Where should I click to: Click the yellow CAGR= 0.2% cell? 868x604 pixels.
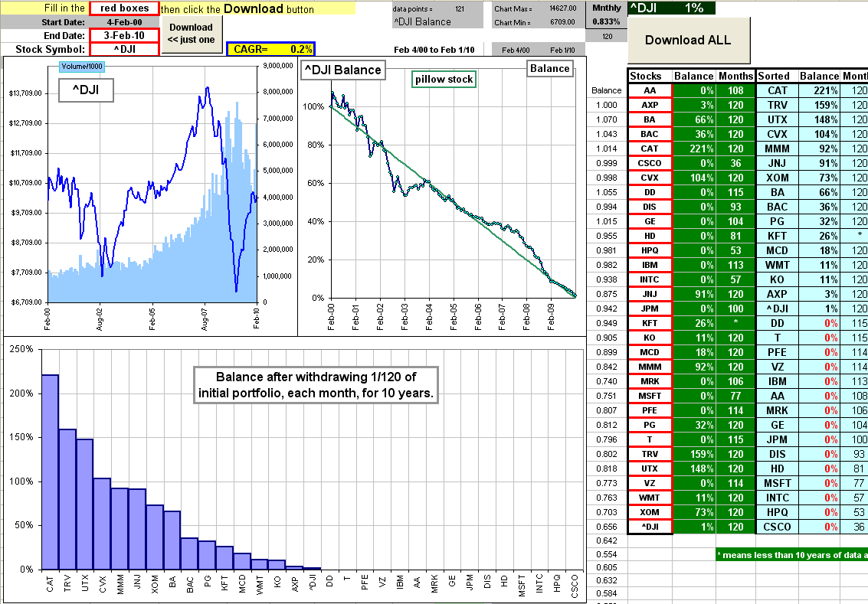tap(270, 49)
